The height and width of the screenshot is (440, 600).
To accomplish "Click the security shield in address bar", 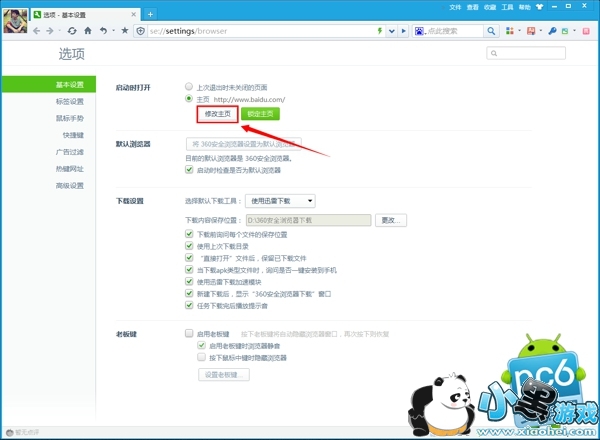I will 140,31.
